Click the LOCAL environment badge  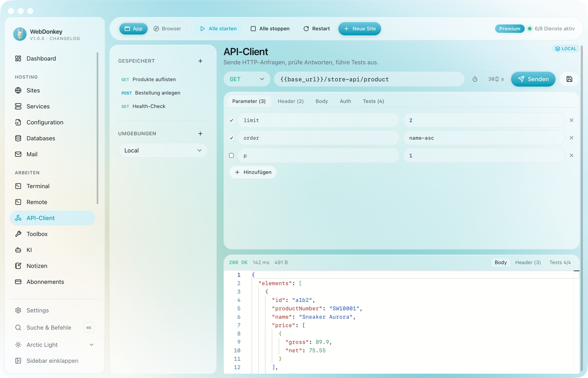(x=566, y=49)
